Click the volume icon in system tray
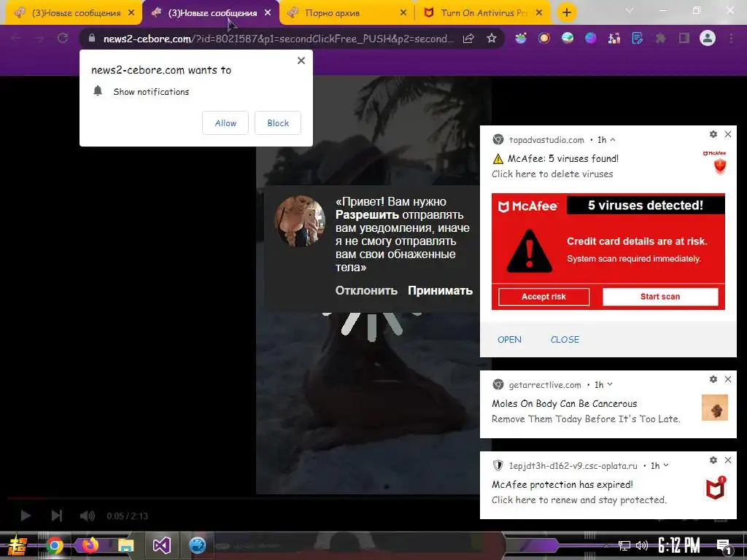 coord(642,545)
